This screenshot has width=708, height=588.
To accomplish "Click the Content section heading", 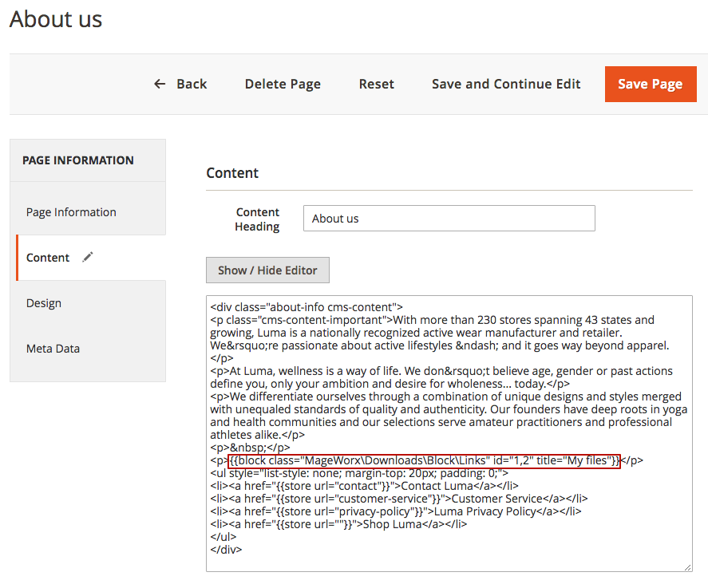I will [x=232, y=173].
